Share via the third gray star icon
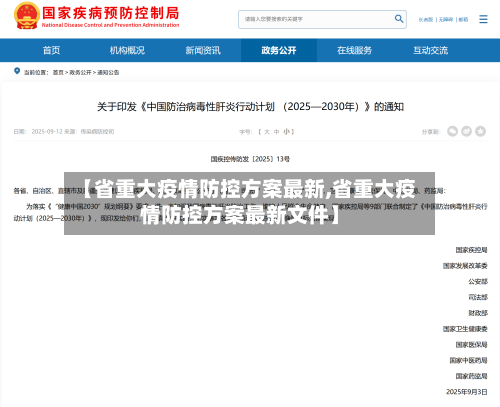500x407 pixels. pos(480,131)
